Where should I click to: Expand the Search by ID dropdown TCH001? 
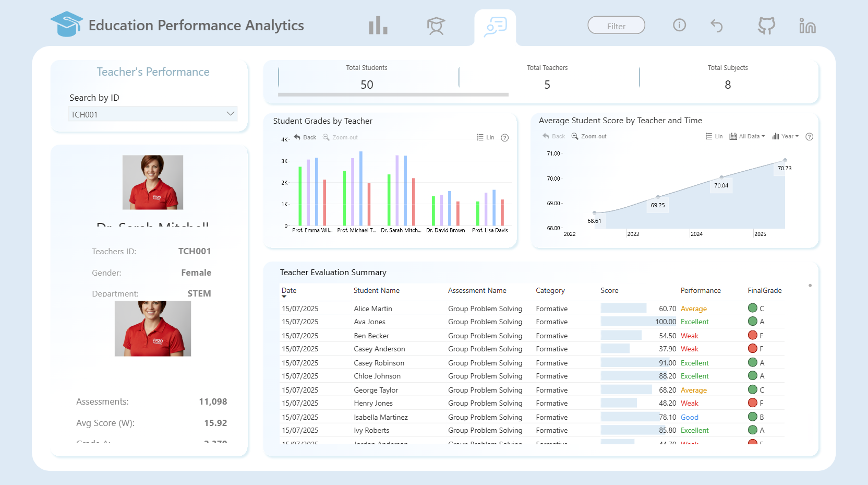coord(153,114)
